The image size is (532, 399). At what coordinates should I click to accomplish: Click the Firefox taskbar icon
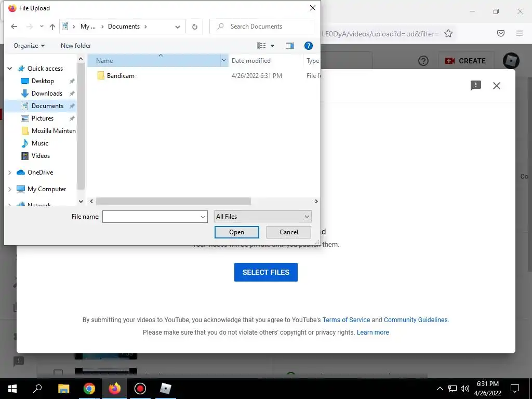pyautogui.click(x=115, y=389)
